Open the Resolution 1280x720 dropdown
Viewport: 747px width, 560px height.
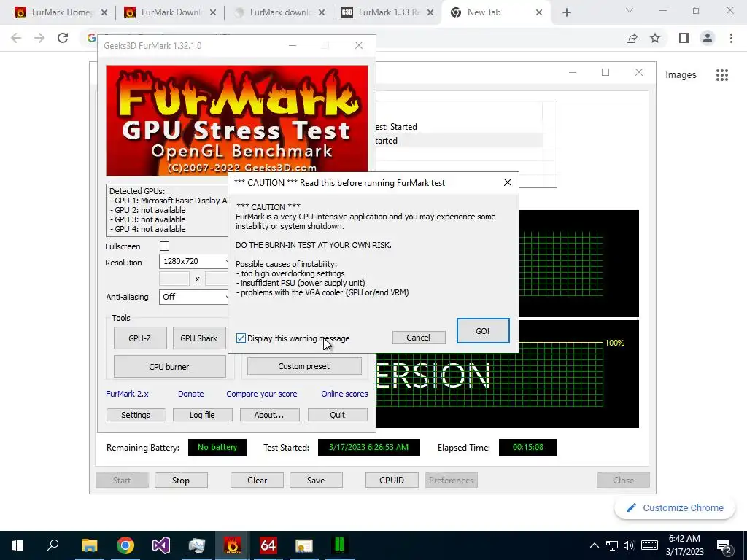point(194,261)
